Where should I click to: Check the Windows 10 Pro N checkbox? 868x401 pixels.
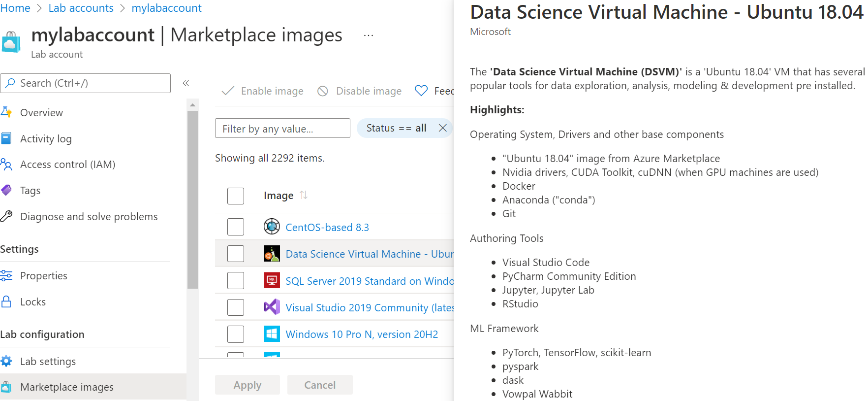(x=236, y=334)
